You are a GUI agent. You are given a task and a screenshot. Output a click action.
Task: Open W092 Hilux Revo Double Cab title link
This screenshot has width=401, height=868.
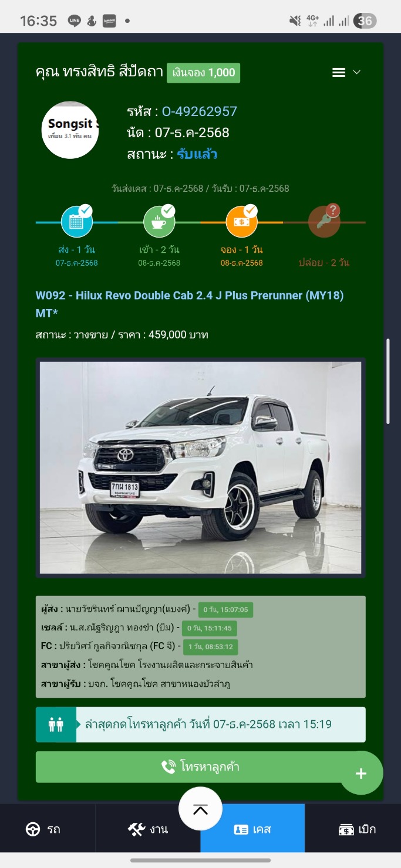(x=190, y=304)
